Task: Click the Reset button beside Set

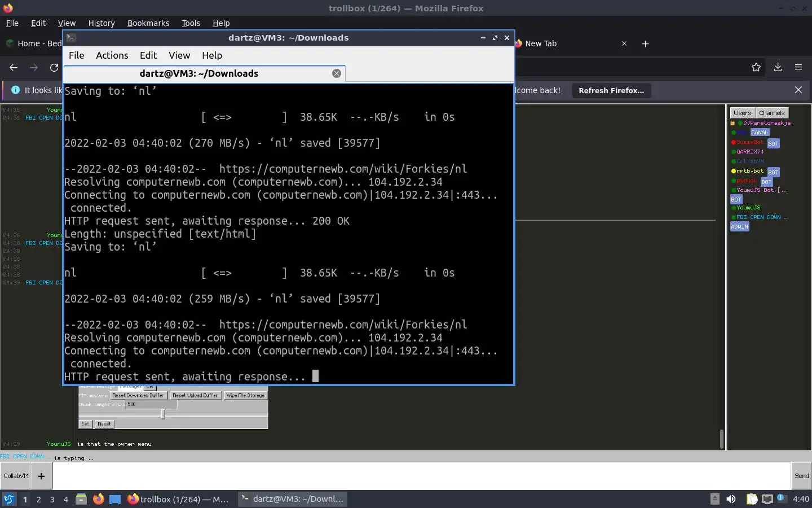Action: 104,424
